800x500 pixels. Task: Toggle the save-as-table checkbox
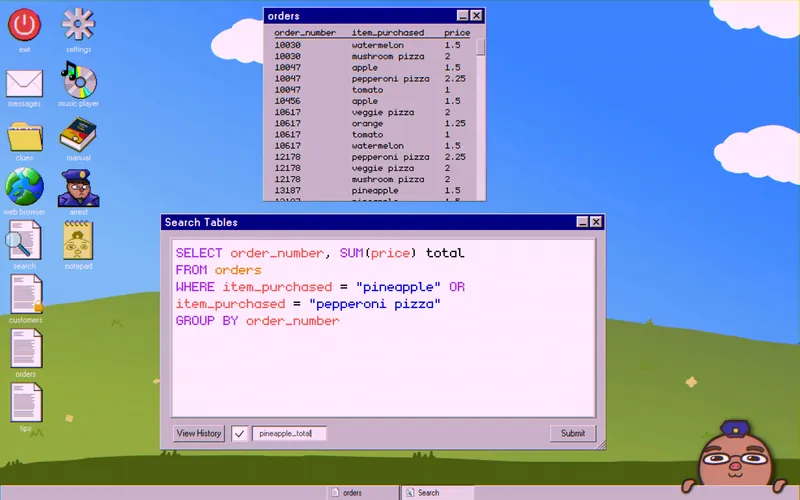[x=239, y=434]
